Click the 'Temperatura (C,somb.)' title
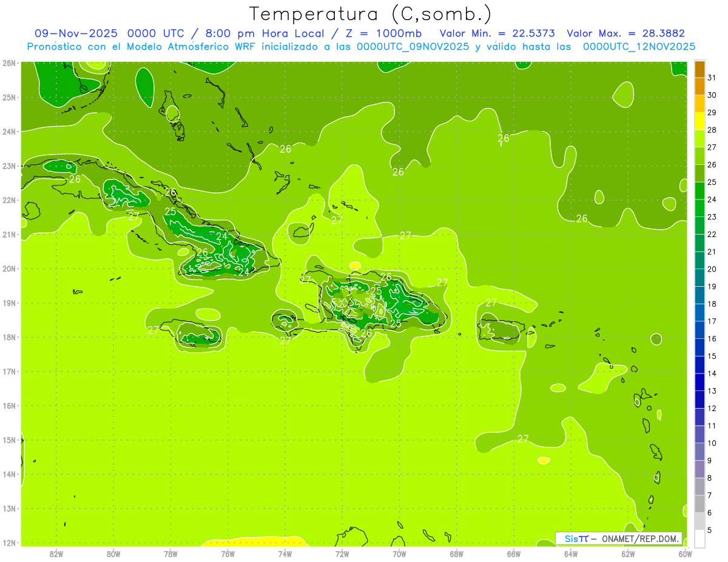 [x=370, y=14]
